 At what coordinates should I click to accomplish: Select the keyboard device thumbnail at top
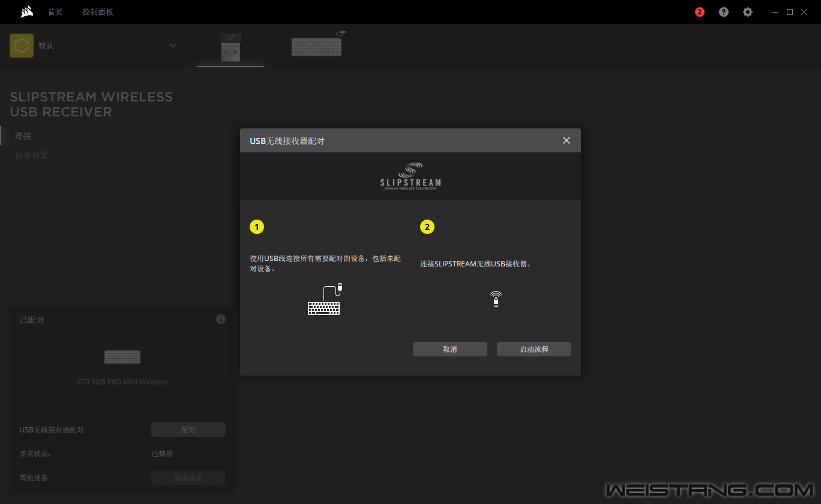318,44
